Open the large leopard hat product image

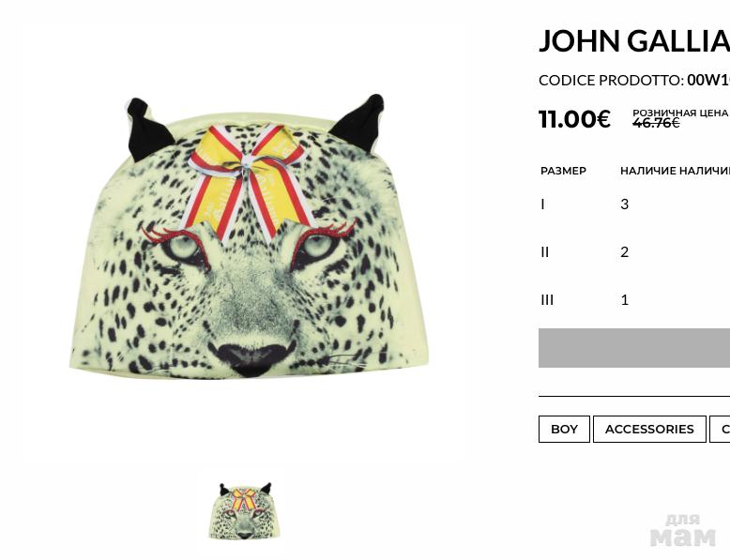(x=250, y=235)
